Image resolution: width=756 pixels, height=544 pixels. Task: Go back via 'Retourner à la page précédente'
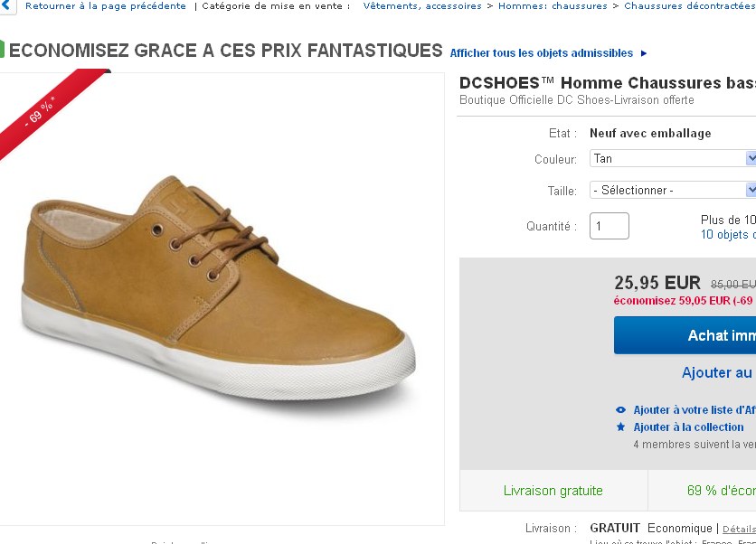[105, 5]
